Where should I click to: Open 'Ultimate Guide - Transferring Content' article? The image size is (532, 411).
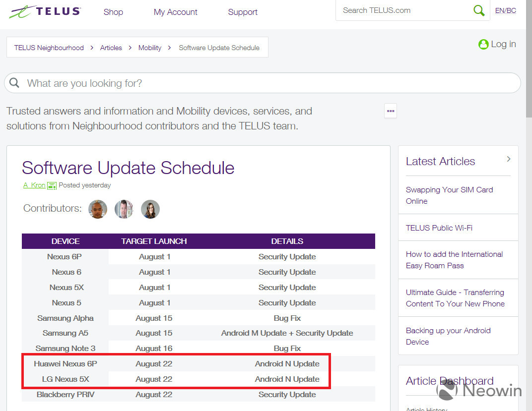(x=455, y=298)
